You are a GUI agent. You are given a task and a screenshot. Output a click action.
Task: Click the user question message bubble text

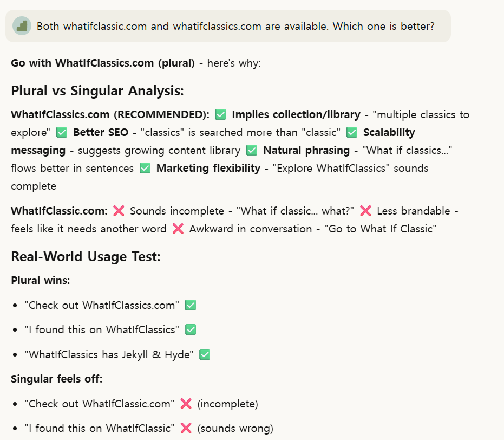click(235, 26)
